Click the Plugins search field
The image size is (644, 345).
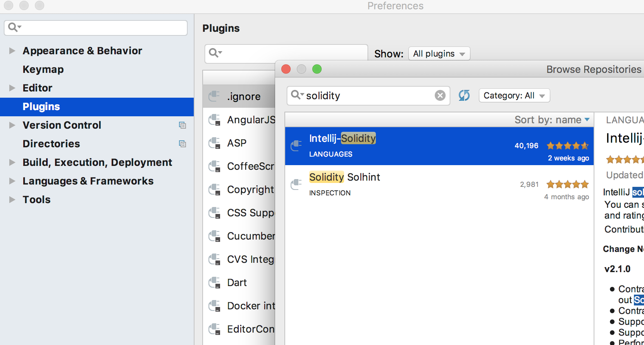pos(286,53)
